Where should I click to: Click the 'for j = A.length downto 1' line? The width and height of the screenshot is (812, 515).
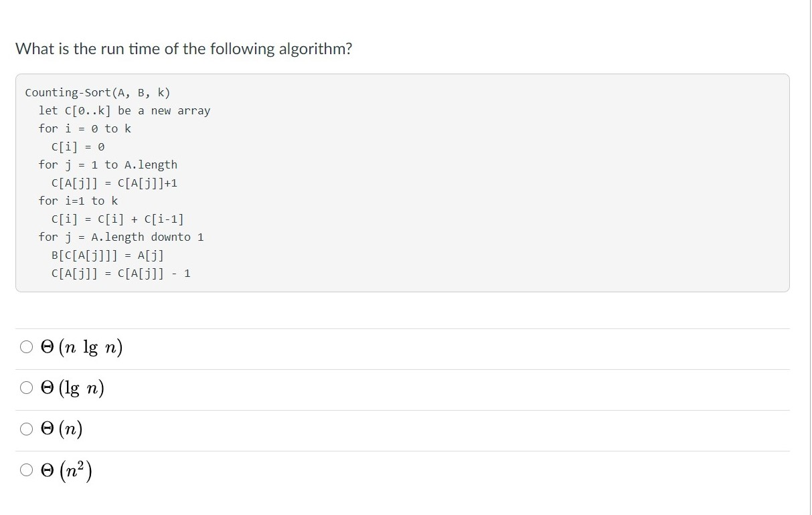coord(121,237)
